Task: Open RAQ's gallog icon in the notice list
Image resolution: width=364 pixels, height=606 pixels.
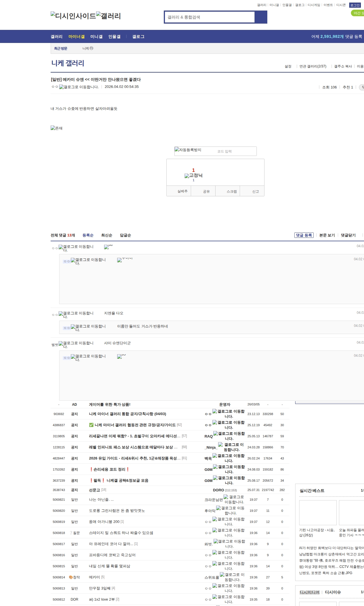Action: click(229, 436)
